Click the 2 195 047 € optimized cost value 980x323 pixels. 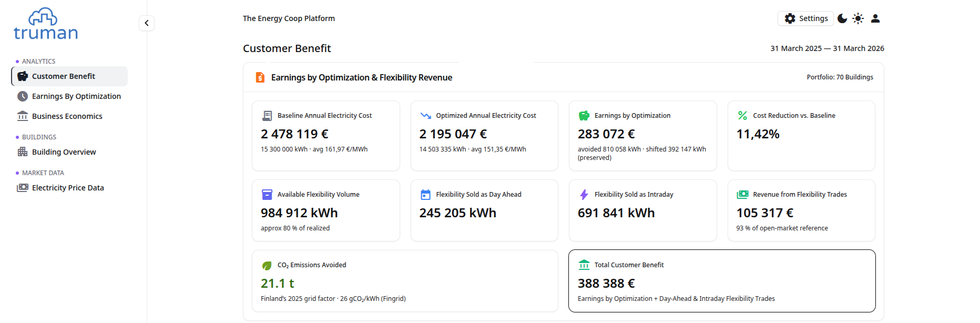coord(453,134)
